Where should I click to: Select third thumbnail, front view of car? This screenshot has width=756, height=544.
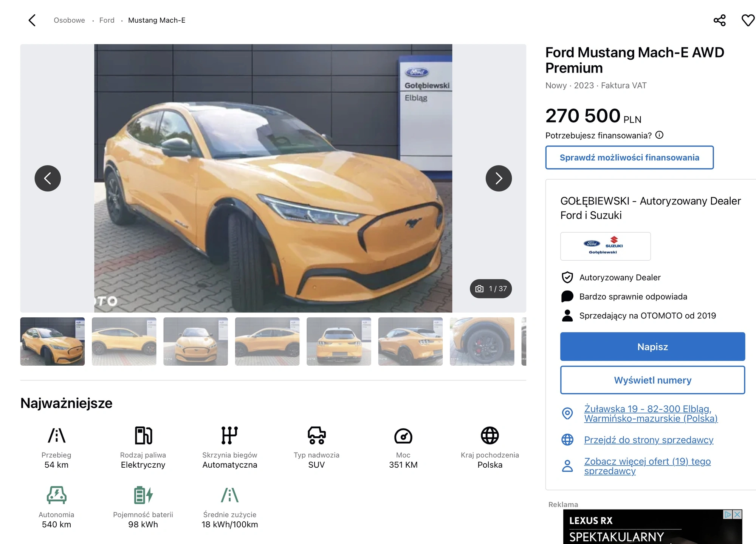click(x=195, y=342)
